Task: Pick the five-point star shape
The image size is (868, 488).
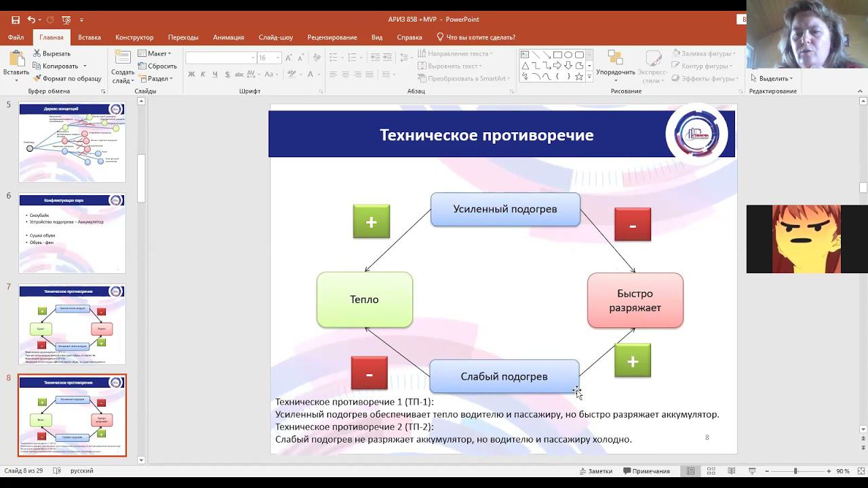Action: point(579,77)
